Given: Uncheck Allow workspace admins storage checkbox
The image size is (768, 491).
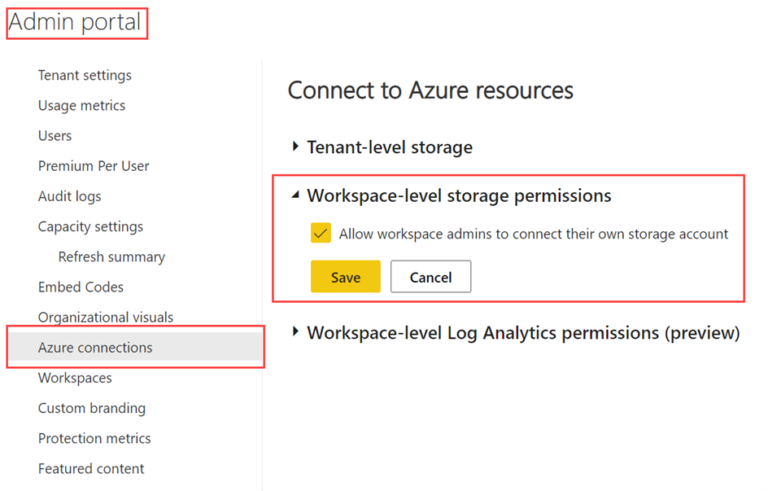Looking at the screenshot, I should (321, 233).
